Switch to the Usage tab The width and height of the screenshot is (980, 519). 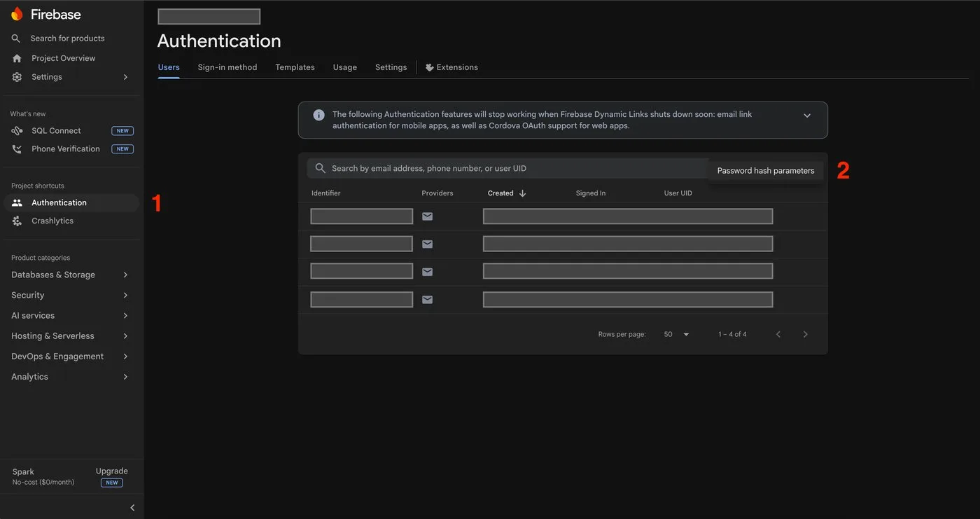[x=345, y=67]
